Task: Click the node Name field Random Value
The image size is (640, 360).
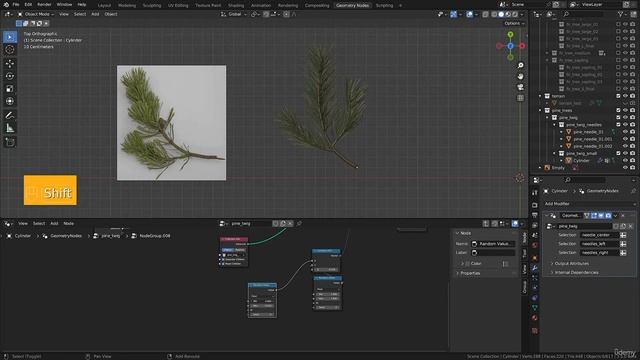Action: (493, 244)
